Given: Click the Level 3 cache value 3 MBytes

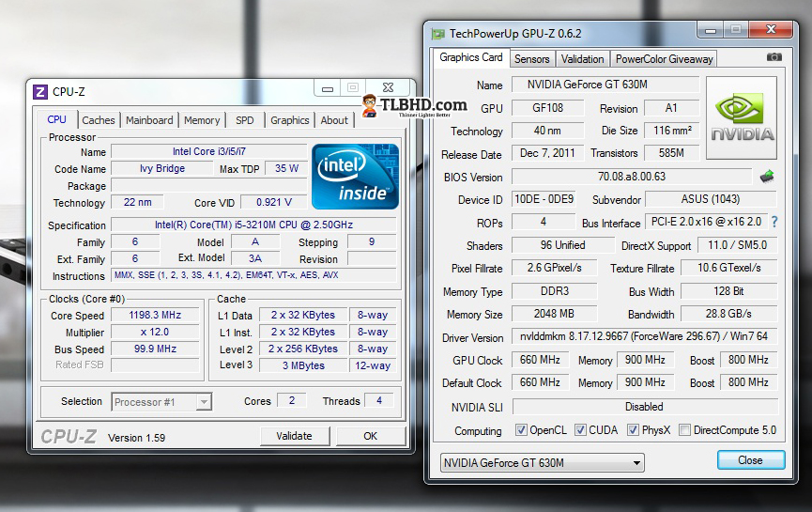Looking at the screenshot, I should pos(303,365).
